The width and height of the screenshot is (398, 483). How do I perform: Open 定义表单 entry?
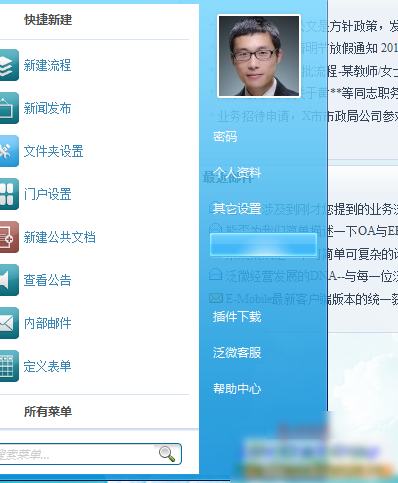pyautogui.click(x=47, y=366)
